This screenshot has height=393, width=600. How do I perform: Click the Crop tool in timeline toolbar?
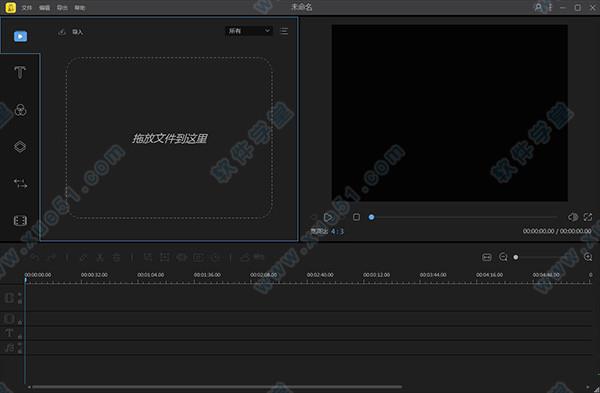pos(148,258)
